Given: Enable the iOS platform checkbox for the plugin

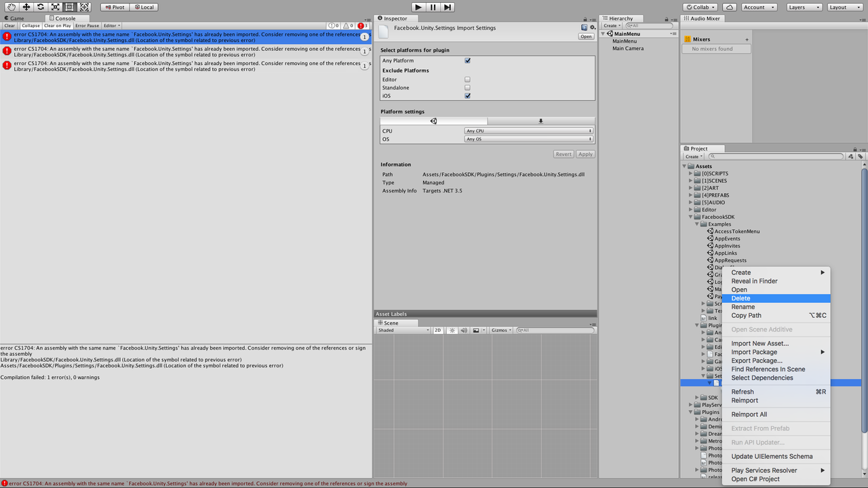Looking at the screenshot, I should pos(467,96).
